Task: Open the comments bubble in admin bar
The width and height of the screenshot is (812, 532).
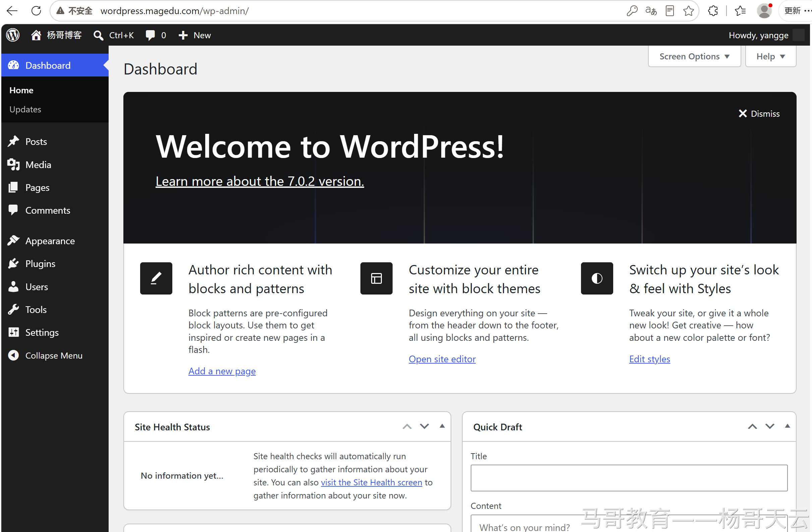Action: [x=150, y=35]
